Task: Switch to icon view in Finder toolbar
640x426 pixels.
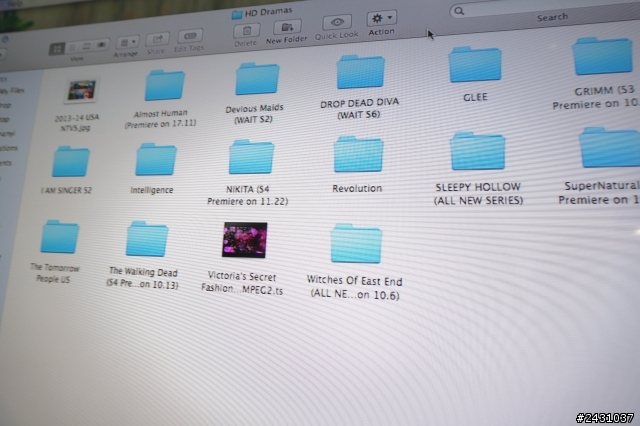Action: [x=57, y=49]
